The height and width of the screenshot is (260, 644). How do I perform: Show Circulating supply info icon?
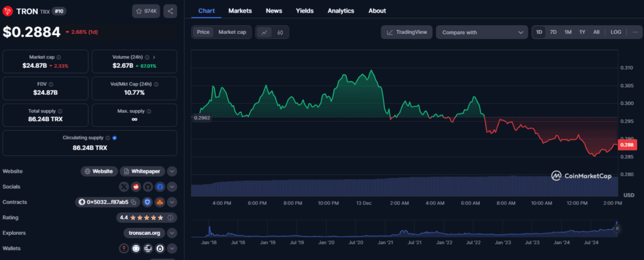pyautogui.click(x=108, y=138)
